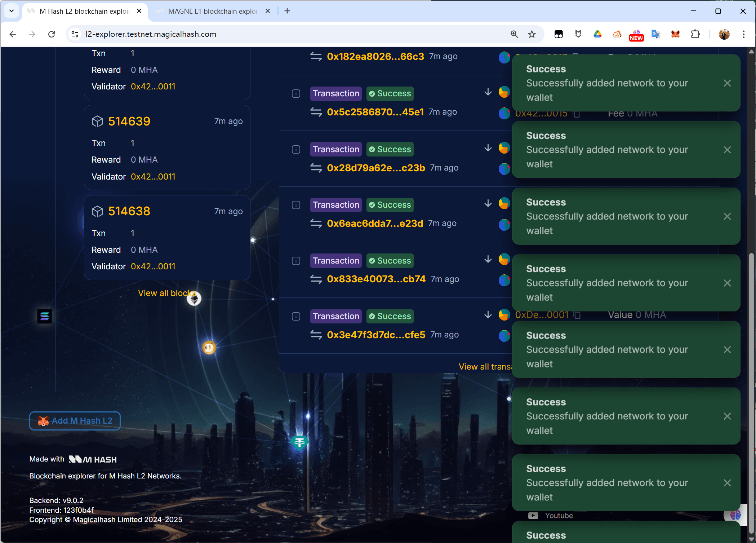
Task: Close the second Success toast notification
Action: point(727,150)
